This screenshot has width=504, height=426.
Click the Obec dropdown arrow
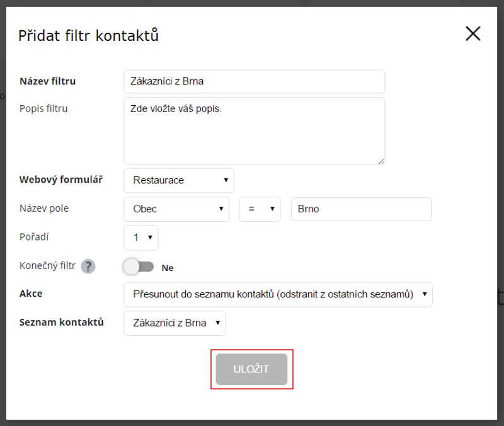coord(221,209)
